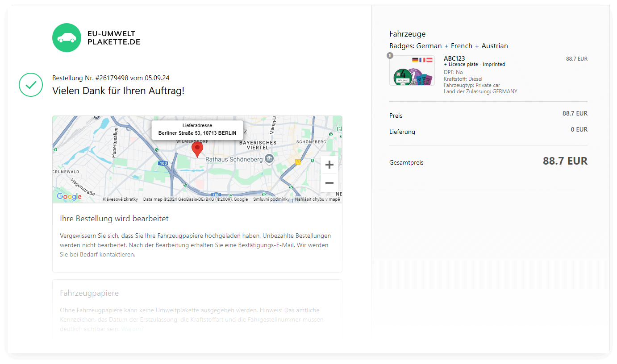Click Nahlásit chybu v mapě link
Image resolution: width=617 pixels, height=364 pixels.
point(317,199)
